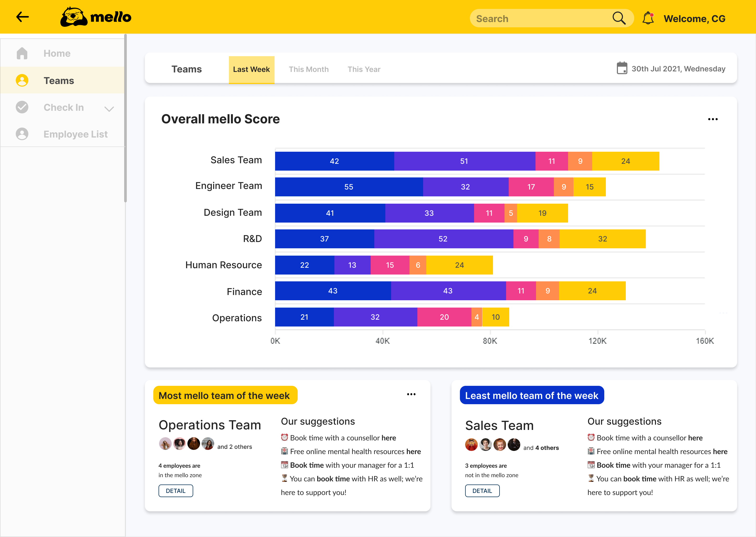Click DETAIL button for Operations Team
Image resolution: width=756 pixels, height=537 pixels.
point(176,491)
